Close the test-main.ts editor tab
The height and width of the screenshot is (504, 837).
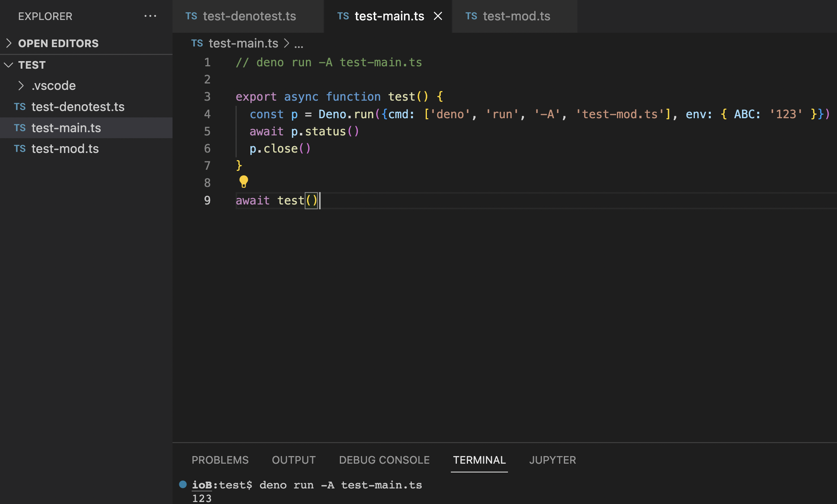pos(438,16)
